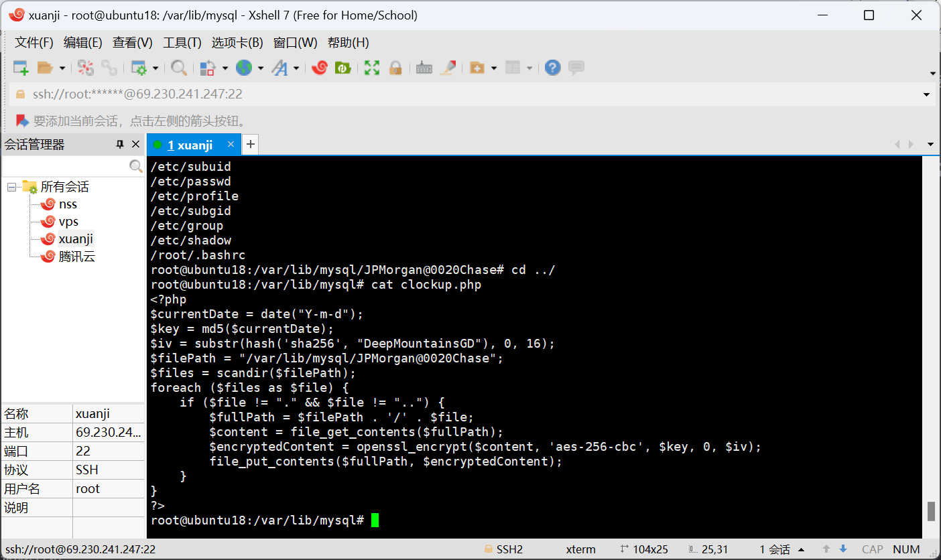This screenshot has width=941, height=560.
Task: Click the ssh address bar field
Action: [465, 94]
